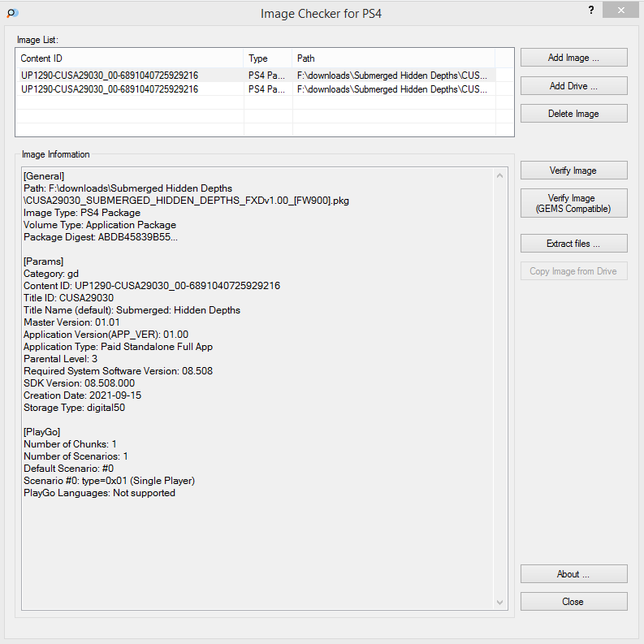Click the Copy Image from Drive button
The image size is (644, 644).
click(574, 271)
